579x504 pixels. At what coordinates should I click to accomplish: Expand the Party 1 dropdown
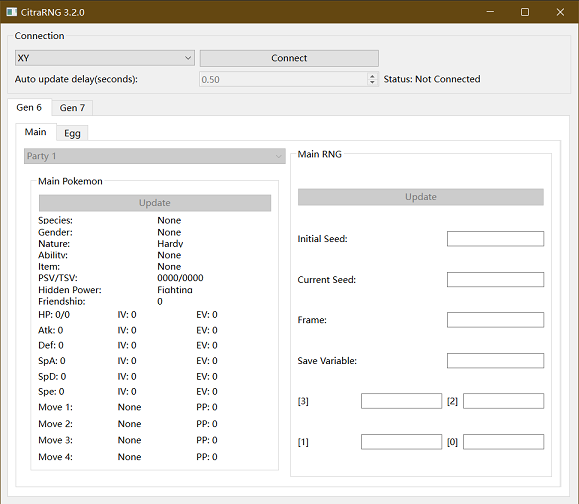point(155,156)
